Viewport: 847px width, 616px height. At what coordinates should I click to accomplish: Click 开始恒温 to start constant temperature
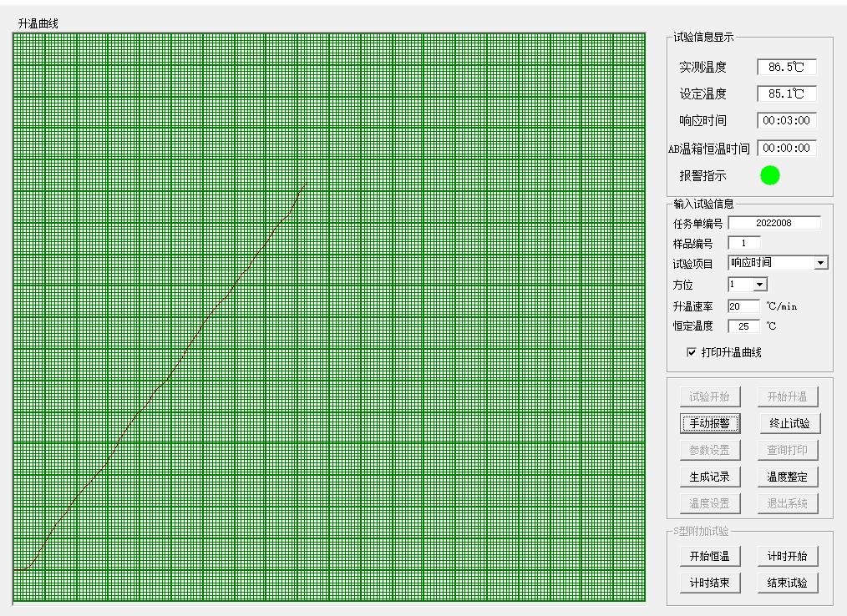pyautogui.click(x=709, y=555)
